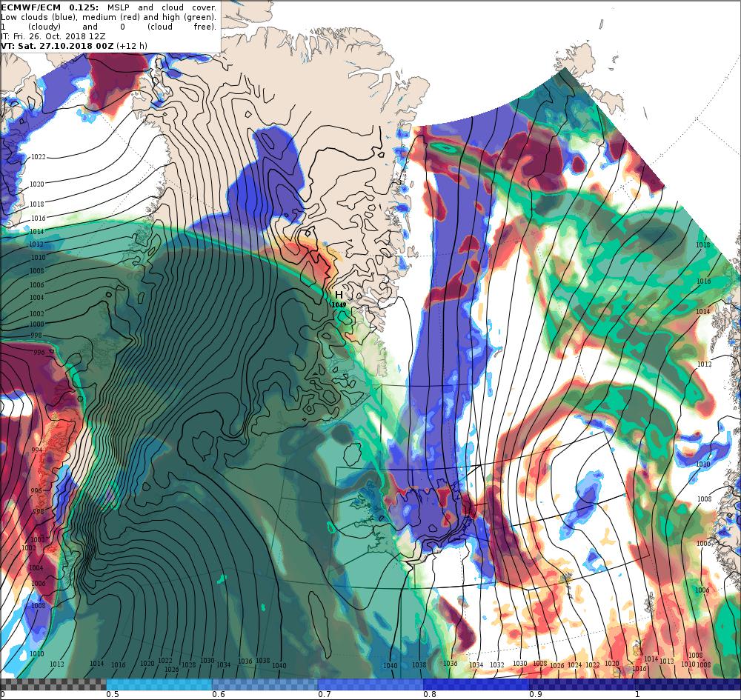Click the 0.7 to 0.8 colorbar segment

371,684
